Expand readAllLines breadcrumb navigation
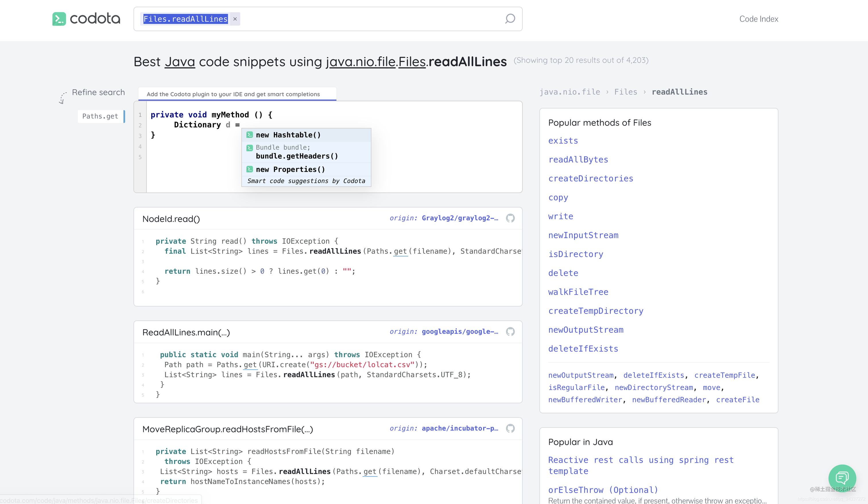868x504 pixels. tap(680, 92)
